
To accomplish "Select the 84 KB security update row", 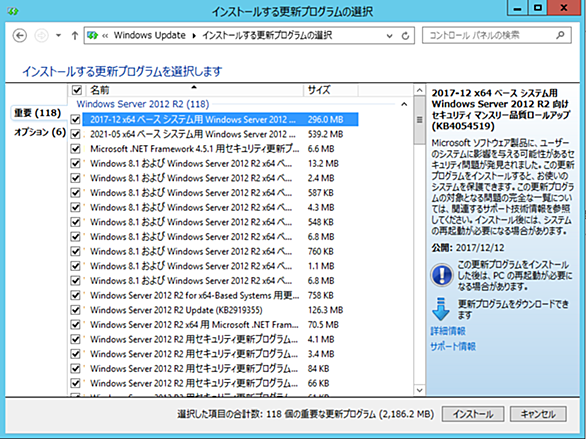I will point(220,368).
